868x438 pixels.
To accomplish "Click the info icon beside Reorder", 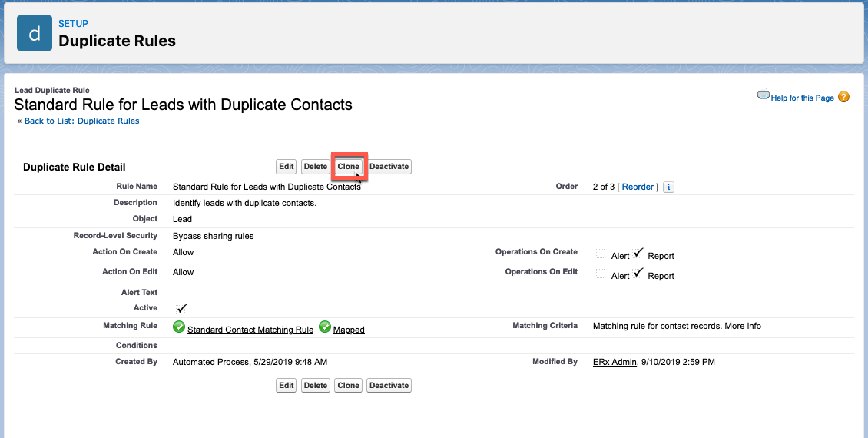I will (668, 187).
